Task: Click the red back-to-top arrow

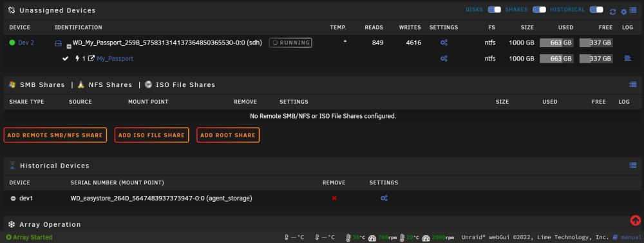Action: [x=636, y=220]
